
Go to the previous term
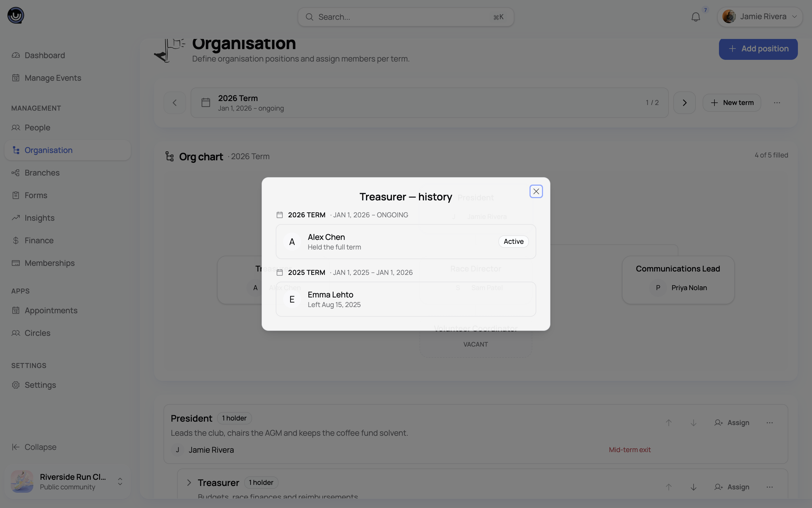pyautogui.click(x=175, y=103)
